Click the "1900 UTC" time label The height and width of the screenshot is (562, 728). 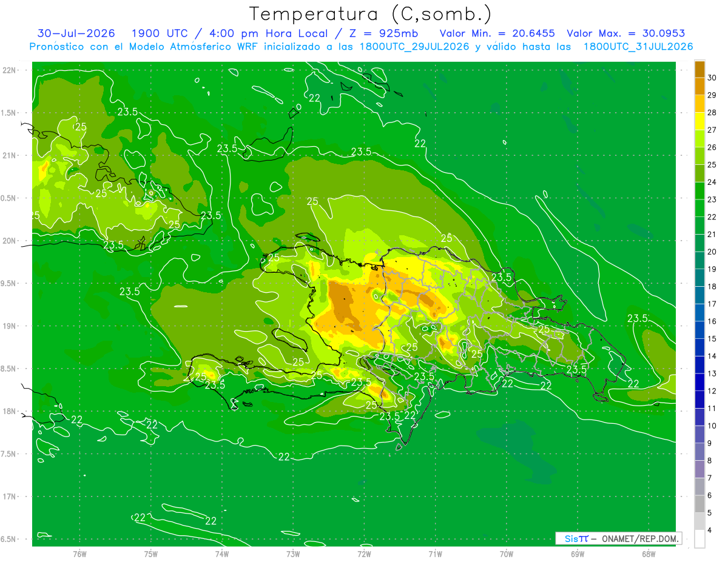tap(161, 33)
